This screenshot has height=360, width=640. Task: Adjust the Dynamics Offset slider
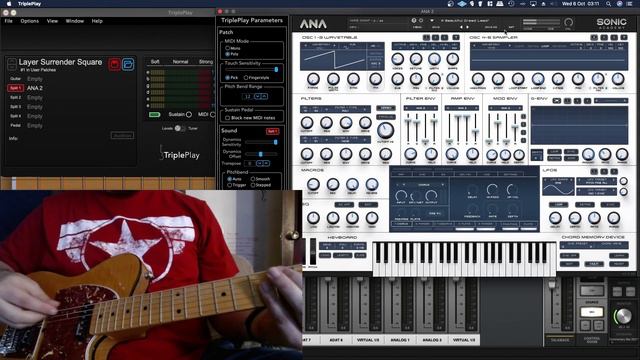pyautogui.click(x=261, y=154)
